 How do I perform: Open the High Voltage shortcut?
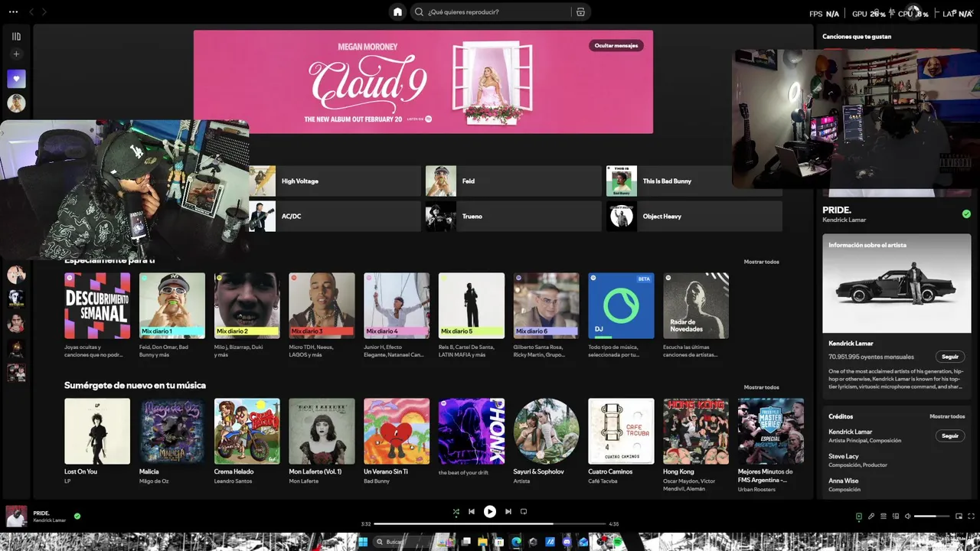[335, 181]
